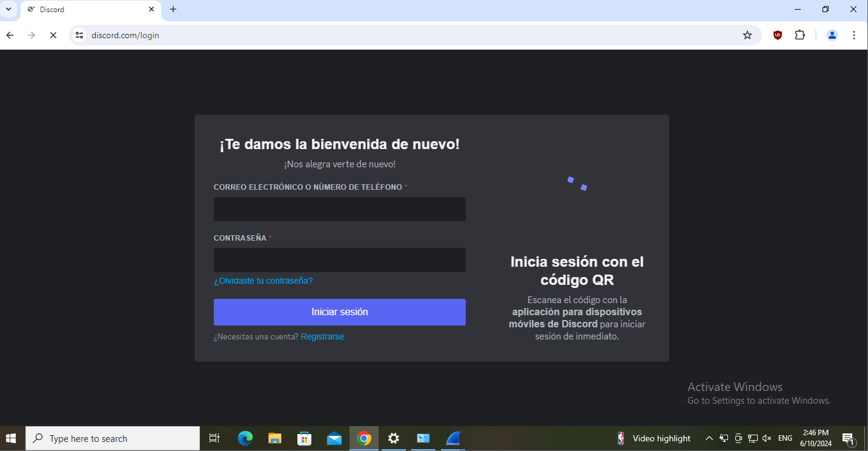
Task: Open the Video highlight news widget
Action: [x=654, y=438]
